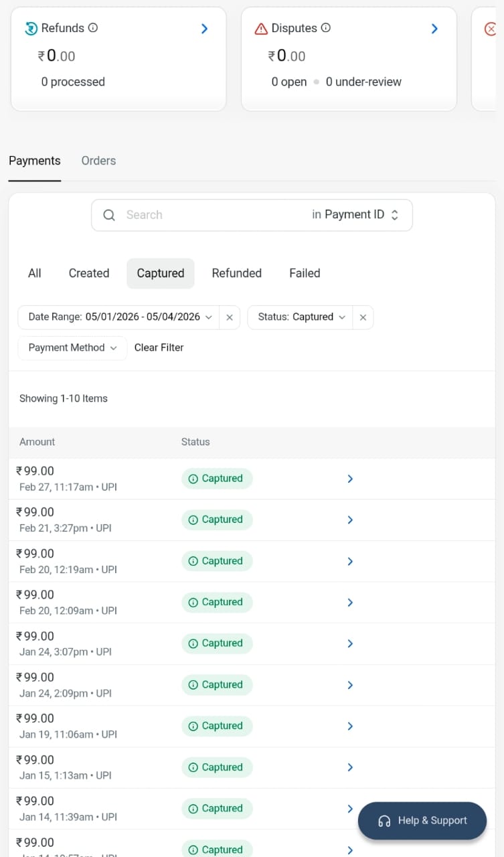
Task: Open Disputes details via the blue arrow
Action: pos(434,29)
